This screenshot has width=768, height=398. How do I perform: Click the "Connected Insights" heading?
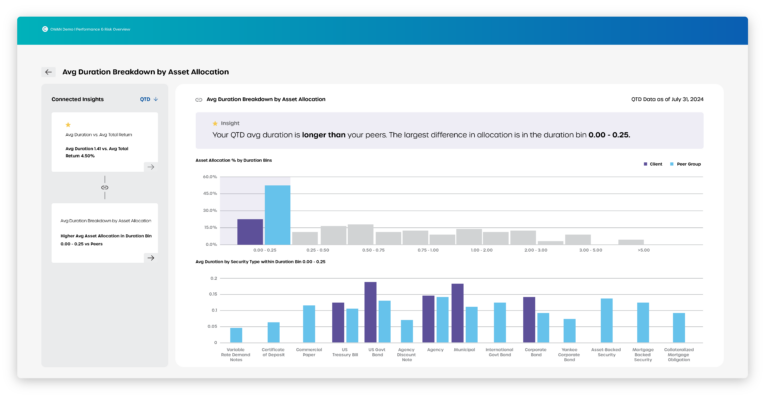point(78,99)
